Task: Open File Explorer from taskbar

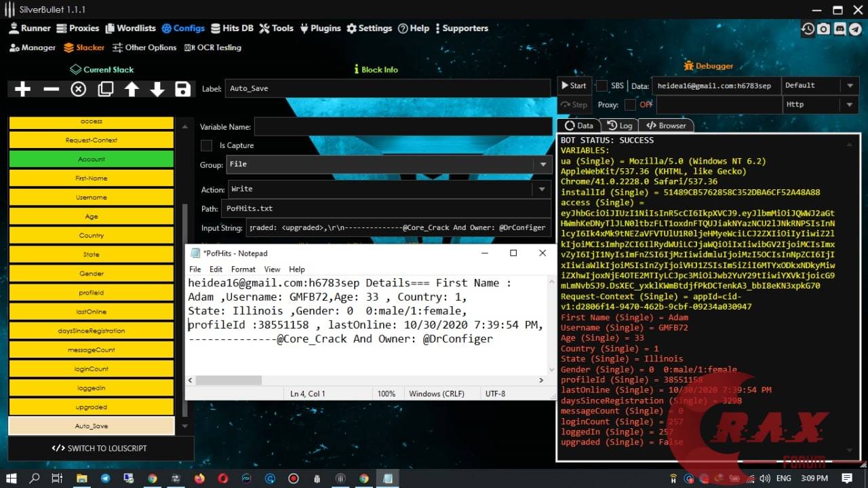Action: [x=81, y=478]
